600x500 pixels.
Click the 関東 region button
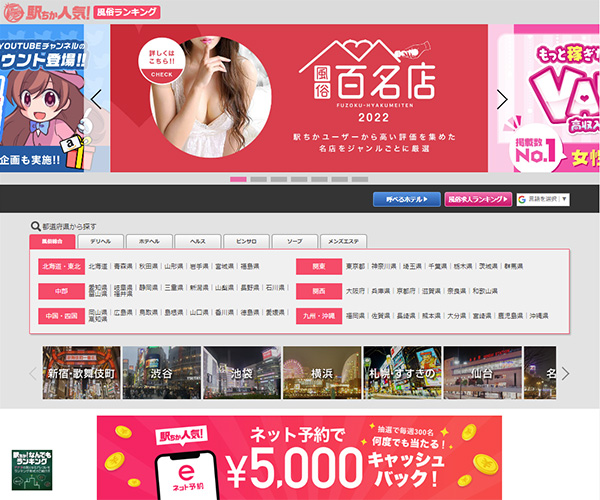319,266
